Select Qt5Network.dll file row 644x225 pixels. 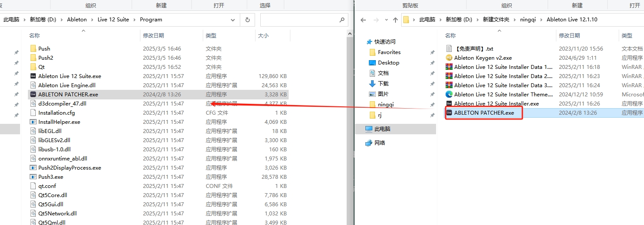pos(158,213)
